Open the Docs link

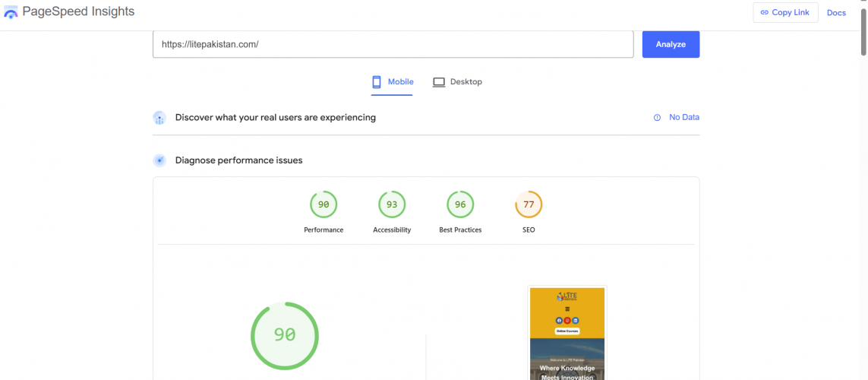click(836, 12)
